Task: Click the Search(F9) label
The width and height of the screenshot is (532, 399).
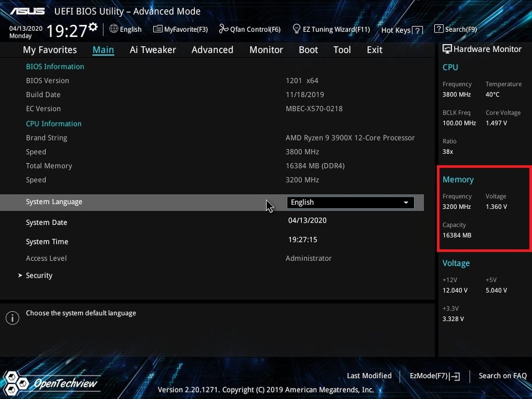Action: 461,29
